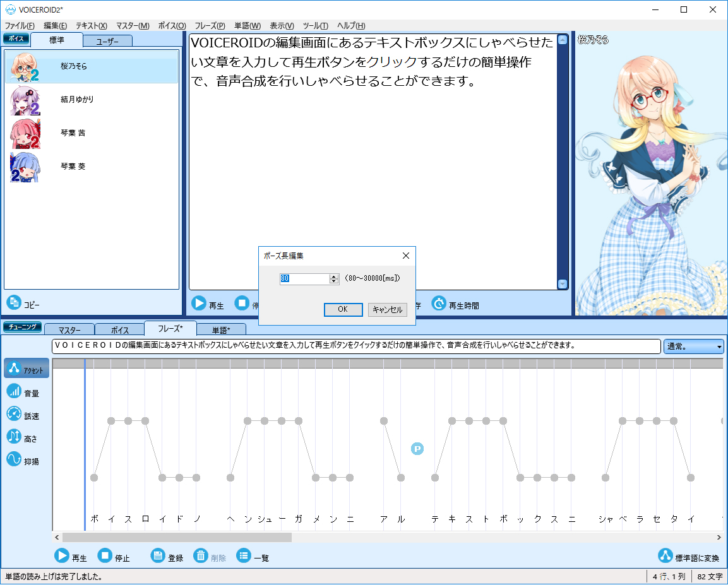Viewport: 728px width, 585px height.
Task: Open the ヘルプ(H) menu
Action: (x=351, y=25)
